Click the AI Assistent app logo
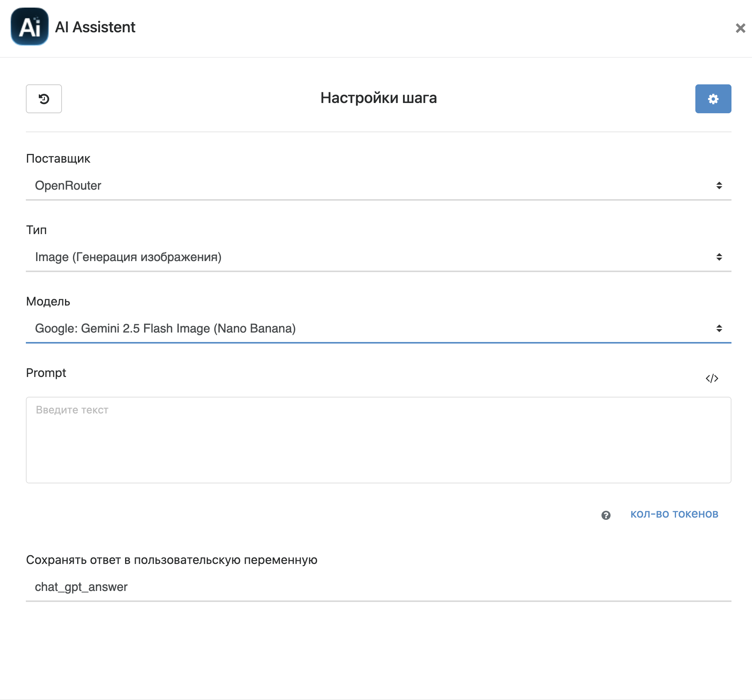Viewport: 752px width, 700px height. [x=30, y=27]
